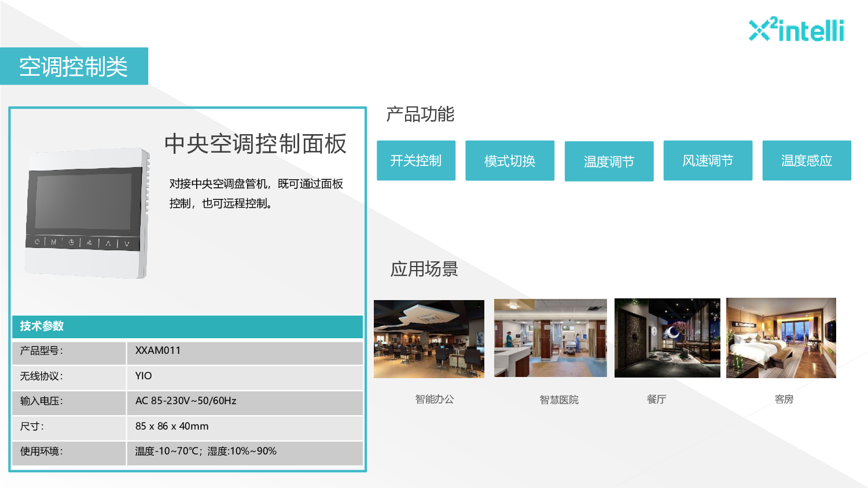The image size is (868, 488).
Task: Open the 智能办公 office scene thumbnail
Action: click(429, 339)
